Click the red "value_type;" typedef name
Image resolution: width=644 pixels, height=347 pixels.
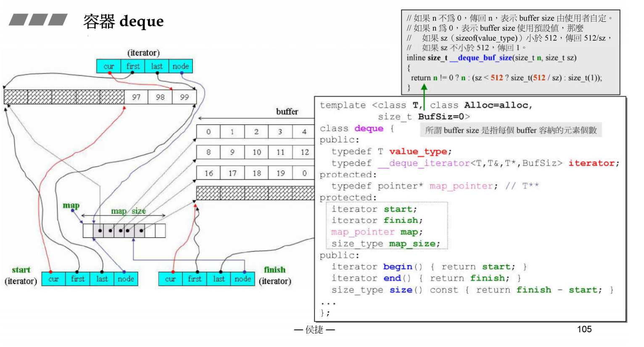coord(420,152)
